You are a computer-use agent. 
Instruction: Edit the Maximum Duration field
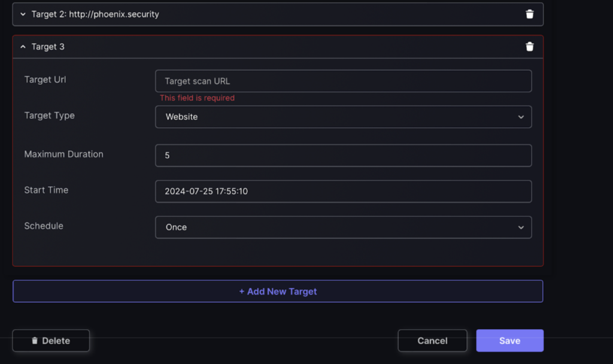pyautogui.click(x=343, y=155)
